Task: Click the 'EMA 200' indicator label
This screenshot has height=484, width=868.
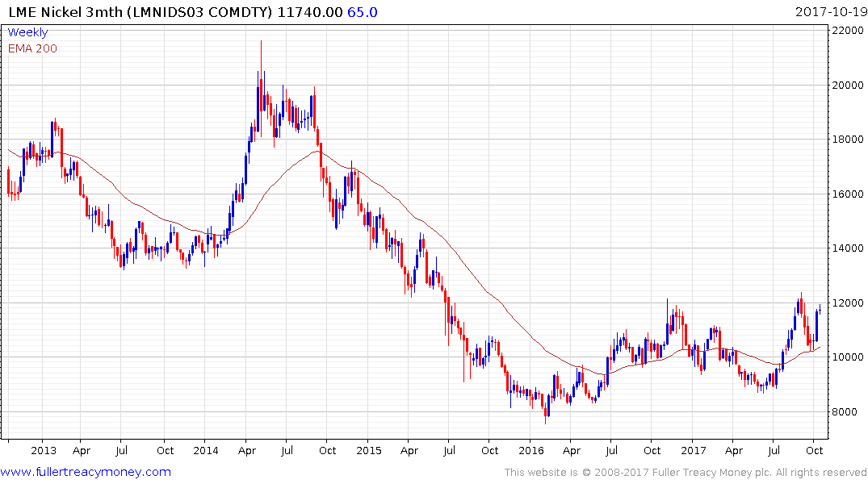Action: (32, 48)
